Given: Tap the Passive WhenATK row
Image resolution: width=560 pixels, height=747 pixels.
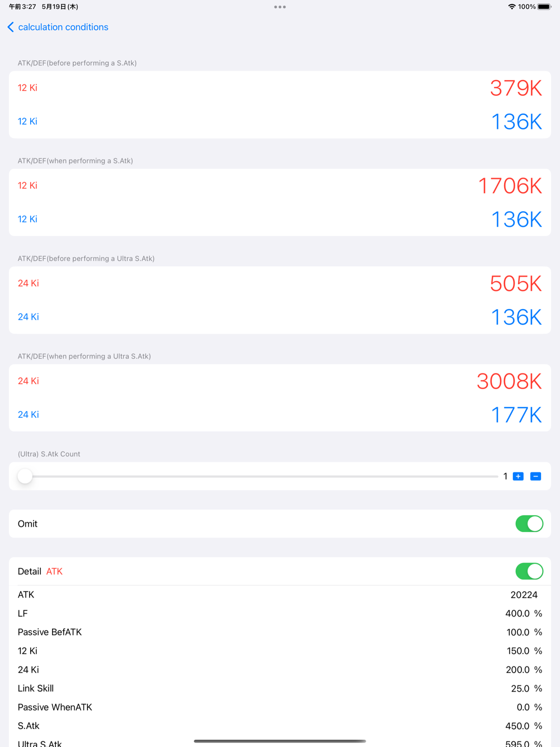Looking at the screenshot, I should (280, 707).
